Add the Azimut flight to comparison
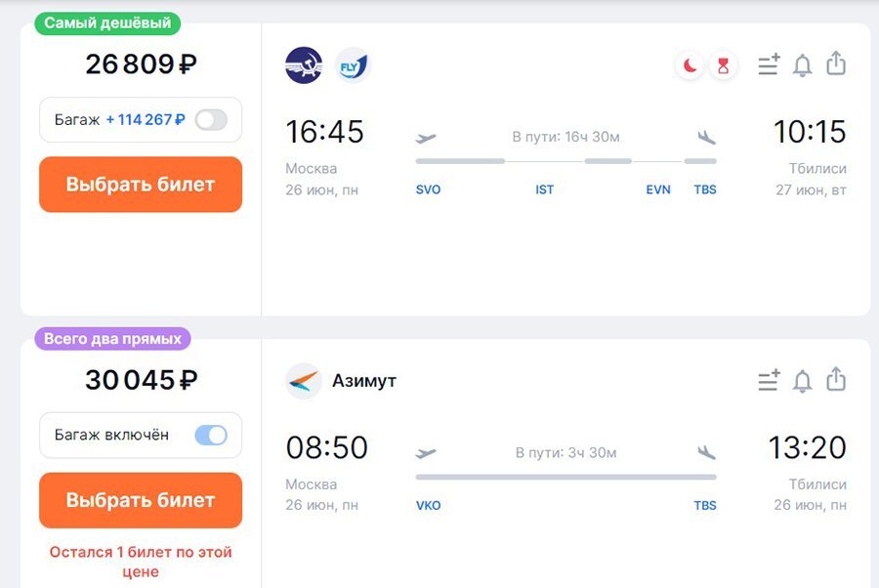This screenshot has height=588, width=879. 768,381
